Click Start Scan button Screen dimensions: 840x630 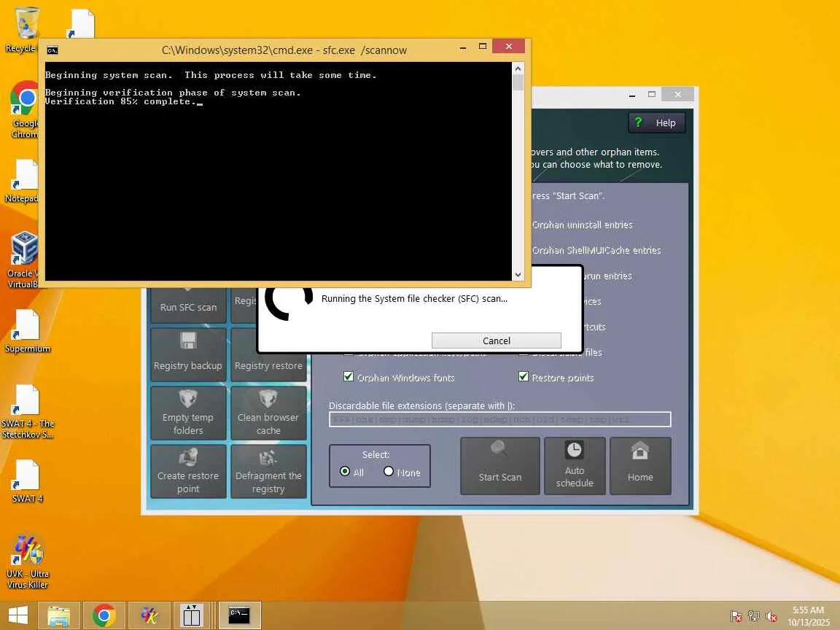(499, 465)
